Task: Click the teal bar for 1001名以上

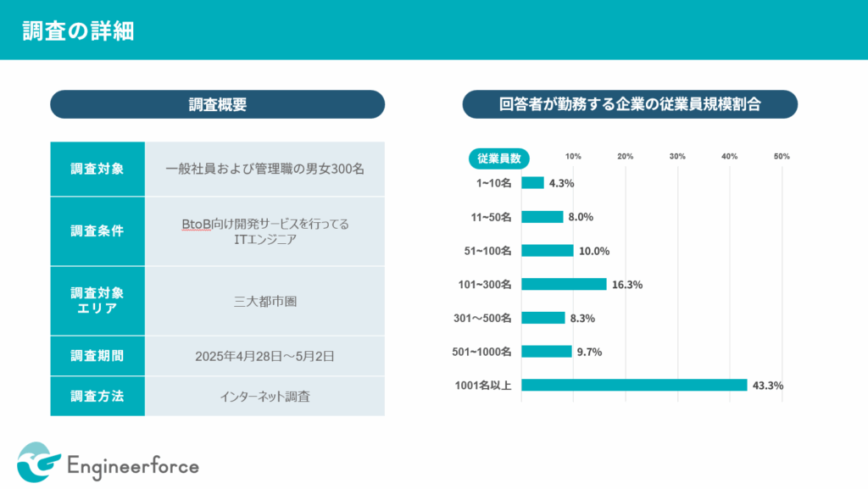Action: pos(634,385)
